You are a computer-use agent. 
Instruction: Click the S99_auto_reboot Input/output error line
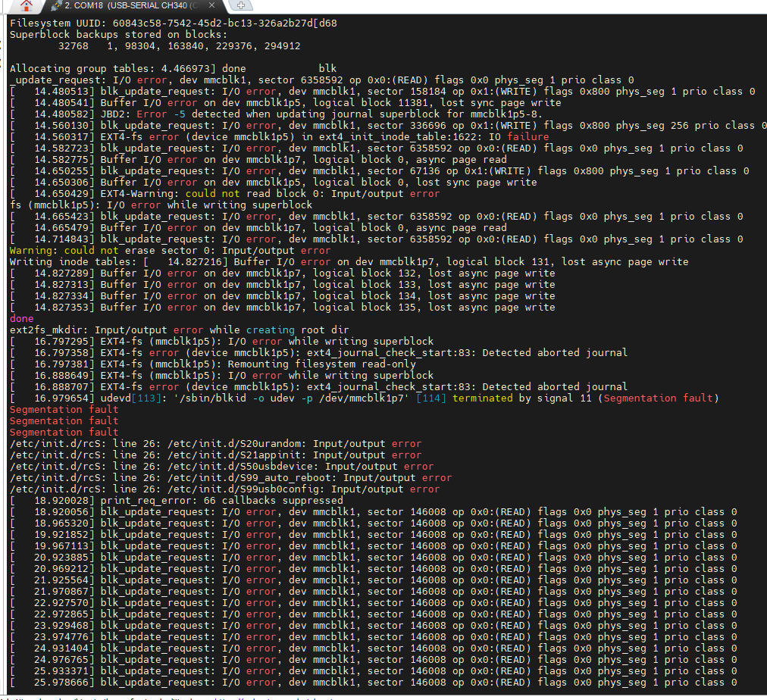(x=230, y=477)
